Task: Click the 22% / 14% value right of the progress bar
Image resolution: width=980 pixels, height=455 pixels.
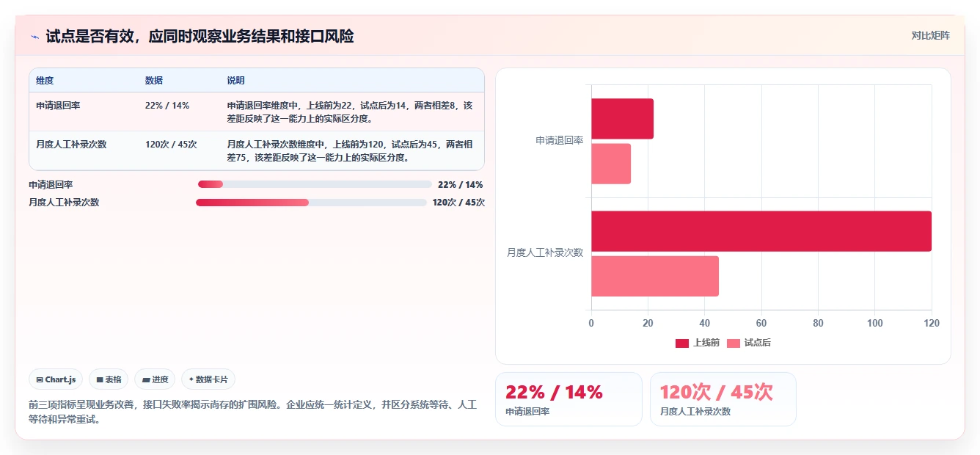Action: pyautogui.click(x=461, y=185)
